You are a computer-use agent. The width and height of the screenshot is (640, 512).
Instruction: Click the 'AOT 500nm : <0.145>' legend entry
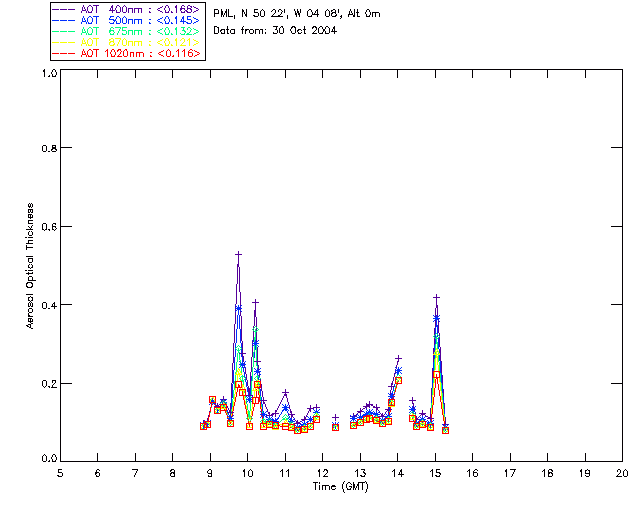(127, 20)
